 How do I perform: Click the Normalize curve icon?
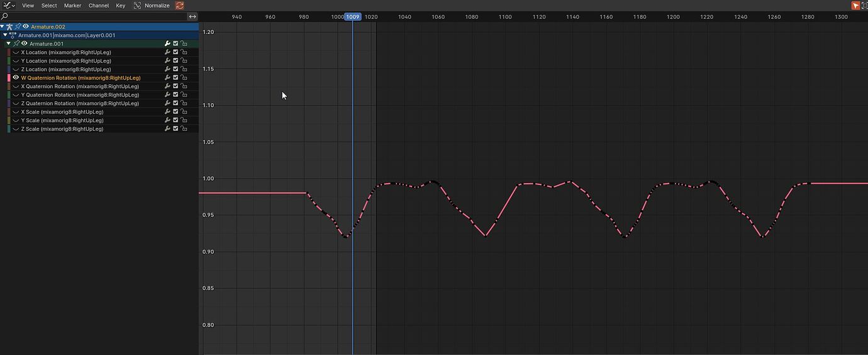137,5
